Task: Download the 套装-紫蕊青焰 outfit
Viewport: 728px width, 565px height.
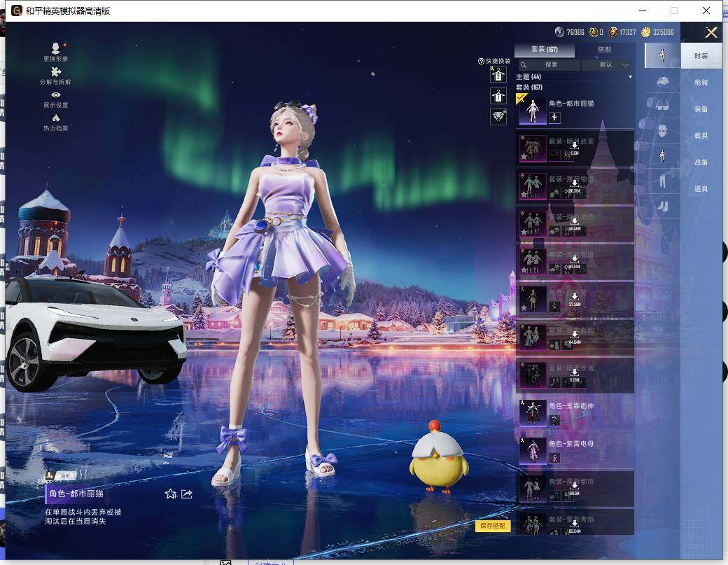Action: [x=574, y=523]
